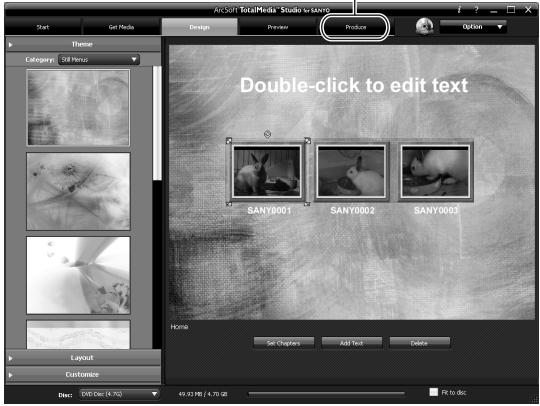Select the Design tab

point(199,27)
